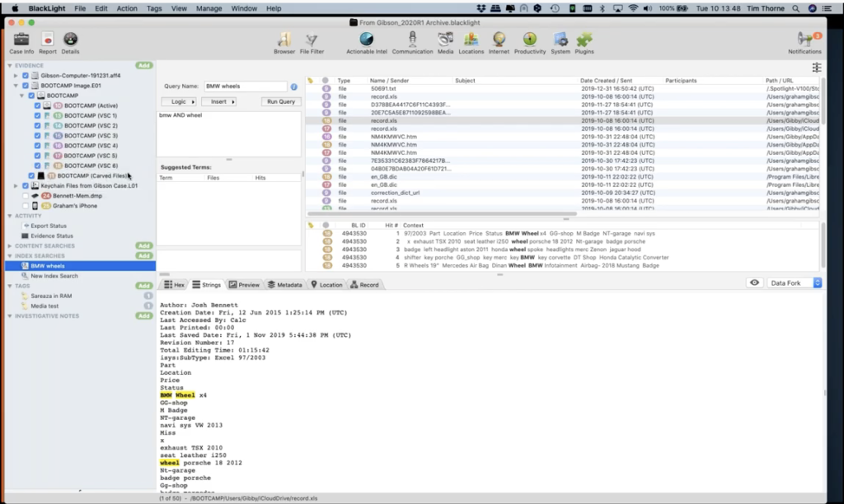Expand the CONTENT SEARCHES section

[10, 245]
